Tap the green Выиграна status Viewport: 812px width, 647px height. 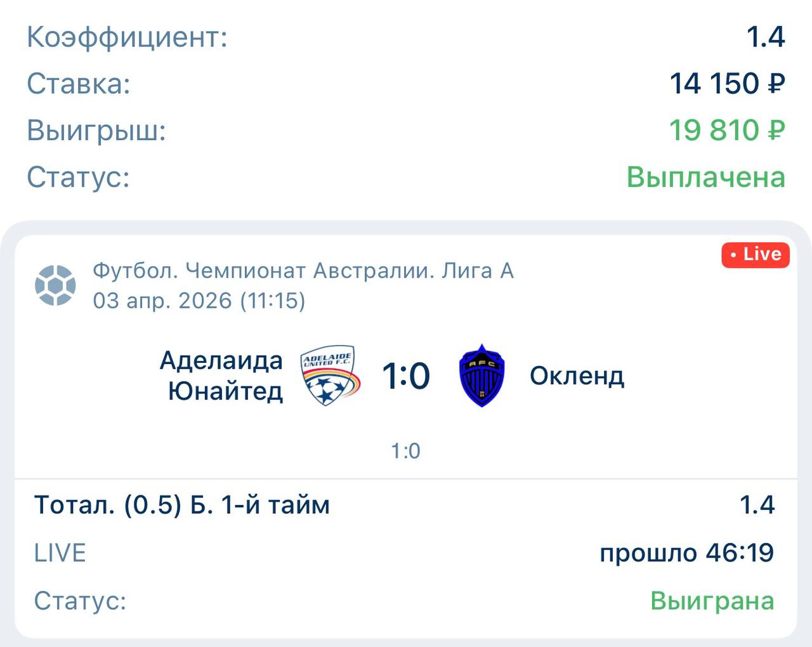[x=712, y=601]
